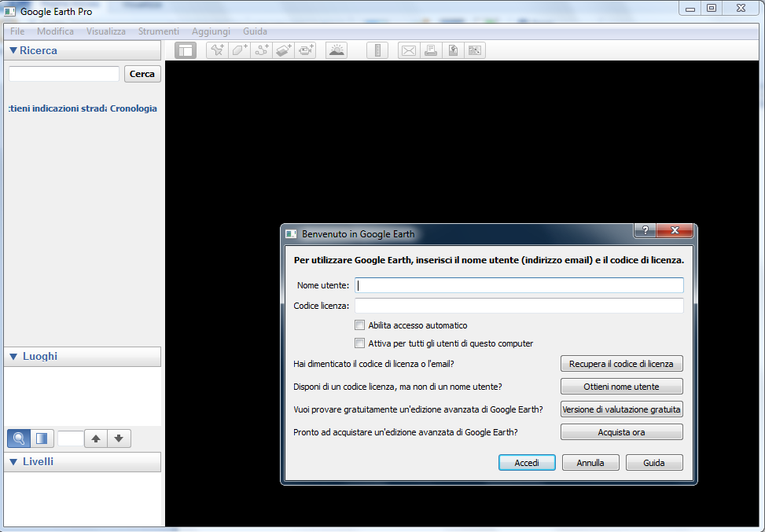Click the Add Path toolbar icon
Screen dimensions: 765x532
(262, 50)
